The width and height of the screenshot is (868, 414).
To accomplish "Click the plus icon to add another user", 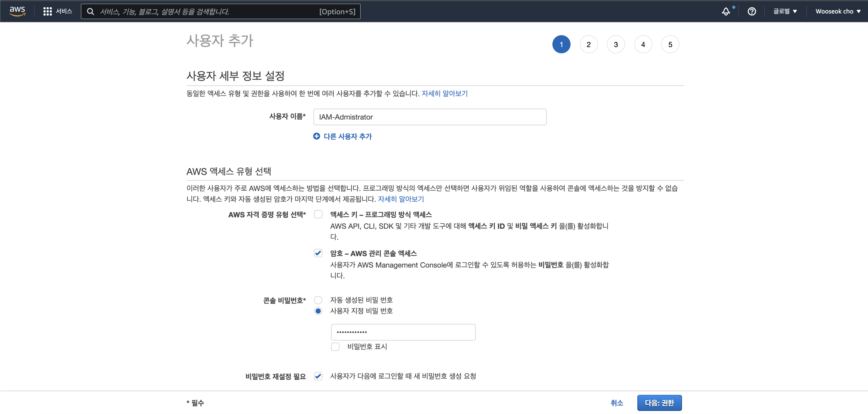I will 316,136.
